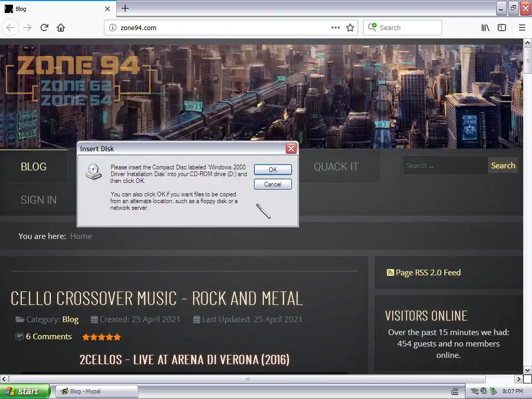Click the browser Search box
532x399 pixels.
(403, 28)
